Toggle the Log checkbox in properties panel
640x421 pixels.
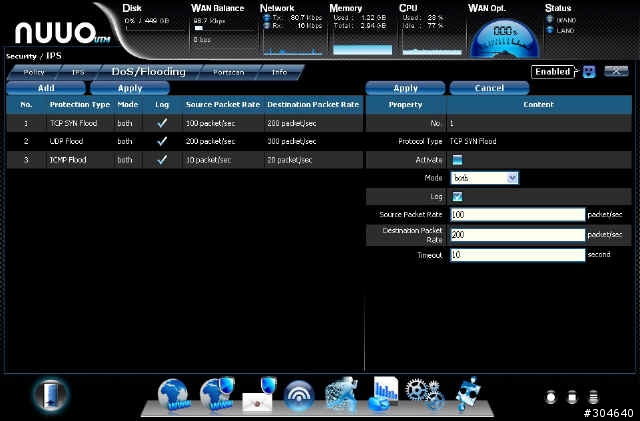point(457,196)
